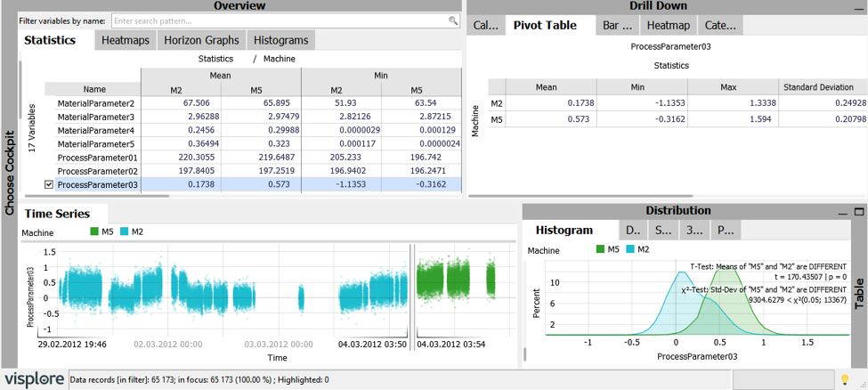Viewport: 868px width, 390px height.
Task: Select the MaterialParameter4 row
Action: pyautogui.click(x=95, y=130)
